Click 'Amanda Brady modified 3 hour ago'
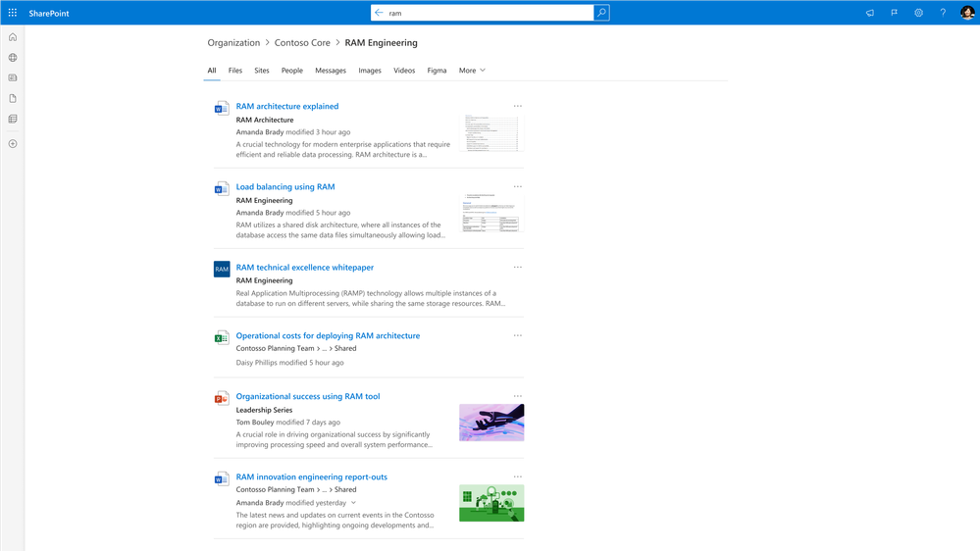The width and height of the screenshot is (980, 551). [x=293, y=132]
